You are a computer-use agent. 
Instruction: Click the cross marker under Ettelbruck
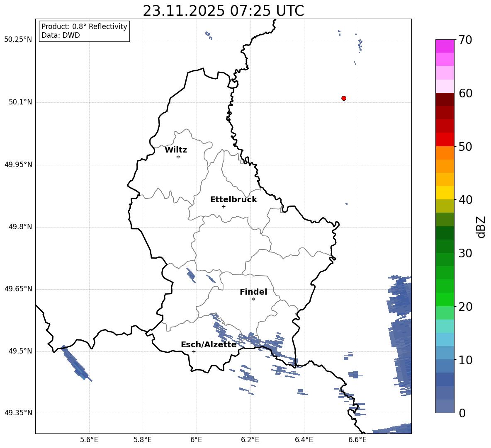(224, 206)
